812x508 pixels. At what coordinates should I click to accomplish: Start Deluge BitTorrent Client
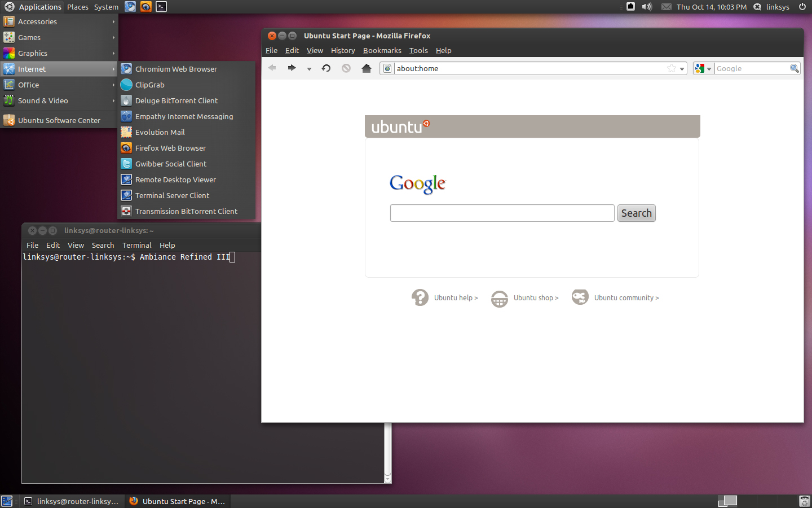(186, 100)
